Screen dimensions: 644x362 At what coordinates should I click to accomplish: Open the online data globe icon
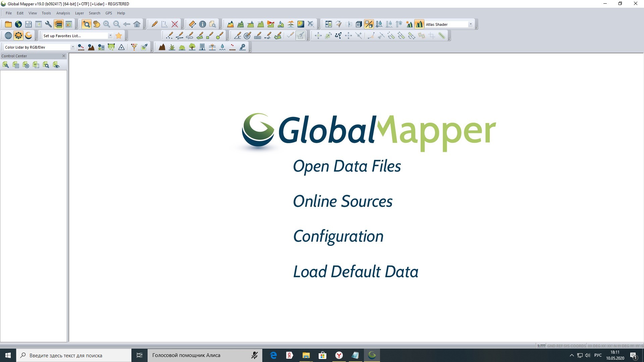(x=18, y=24)
